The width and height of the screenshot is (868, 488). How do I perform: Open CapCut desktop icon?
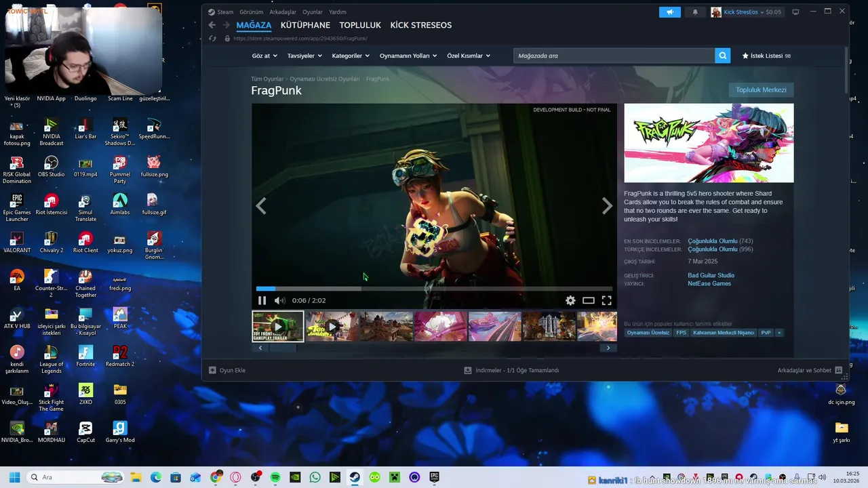(x=85, y=432)
